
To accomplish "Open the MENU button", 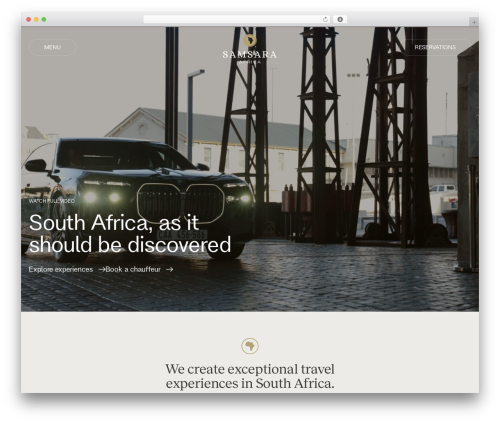I will click(52, 47).
